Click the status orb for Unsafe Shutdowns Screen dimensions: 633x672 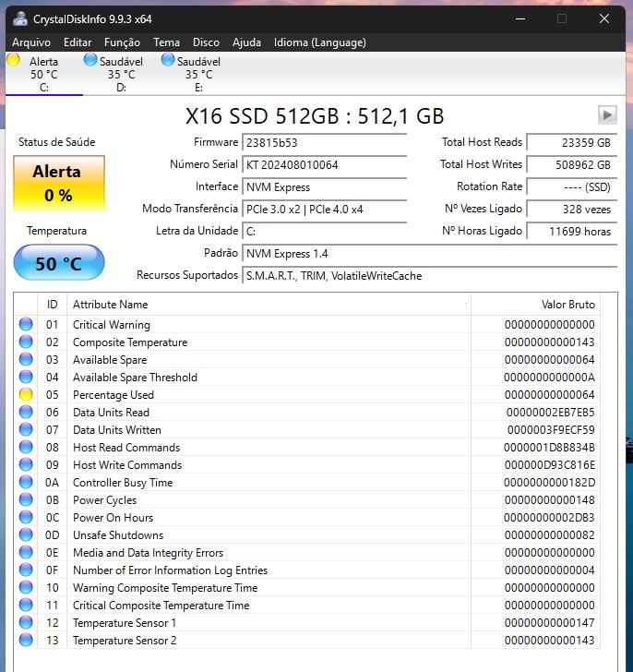[26, 534]
